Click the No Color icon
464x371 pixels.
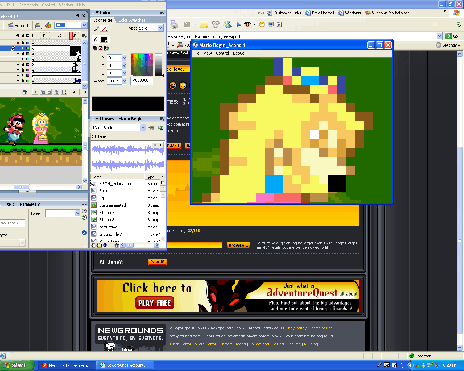coord(101,48)
